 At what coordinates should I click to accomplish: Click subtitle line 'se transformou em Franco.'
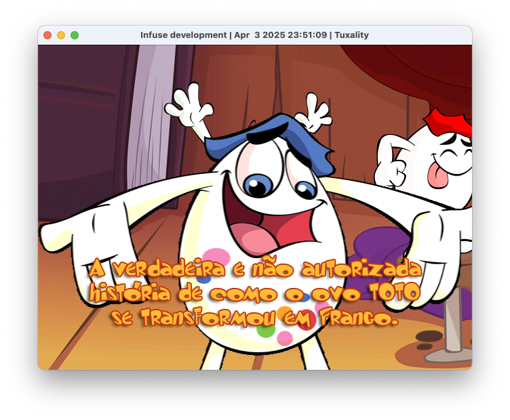[x=254, y=317]
